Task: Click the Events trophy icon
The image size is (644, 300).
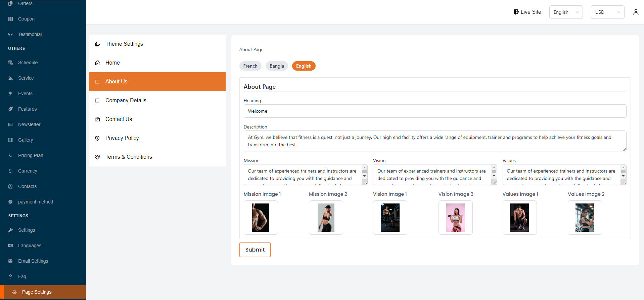Action: 10,93
